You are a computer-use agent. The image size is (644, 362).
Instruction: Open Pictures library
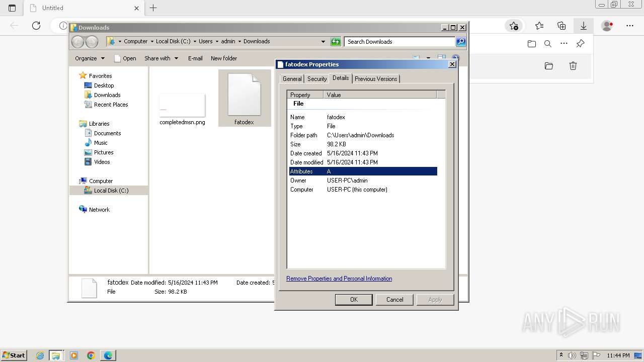[104, 152]
